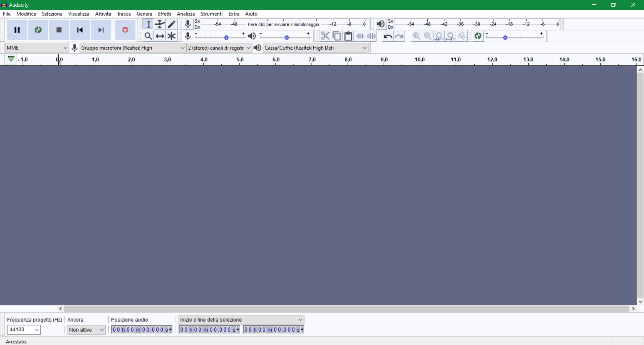Open the Modifica menu
The width and height of the screenshot is (644, 345).
point(26,14)
